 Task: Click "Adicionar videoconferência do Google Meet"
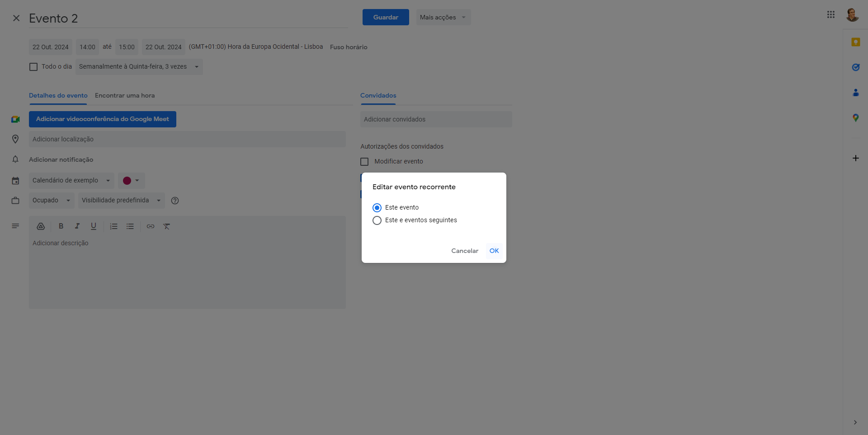[103, 119]
